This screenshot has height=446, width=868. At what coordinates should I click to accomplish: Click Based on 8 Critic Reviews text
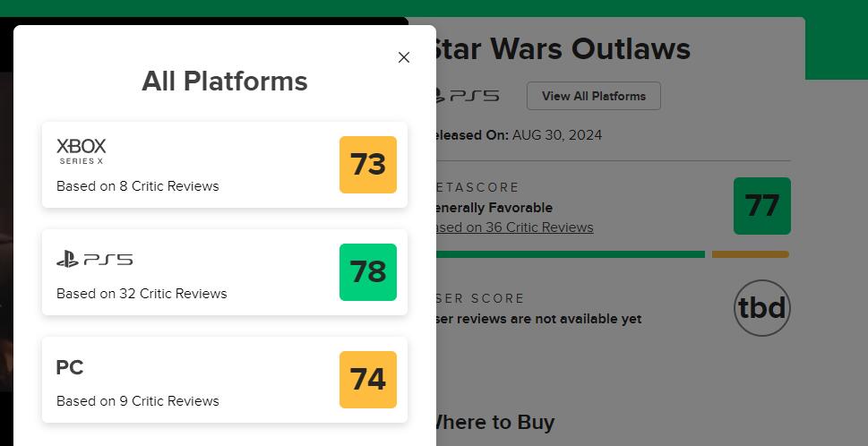tap(138, 186)
